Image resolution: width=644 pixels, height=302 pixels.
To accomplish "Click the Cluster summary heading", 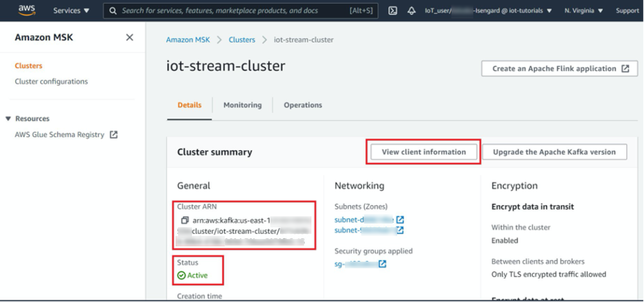I will (215, 152).
